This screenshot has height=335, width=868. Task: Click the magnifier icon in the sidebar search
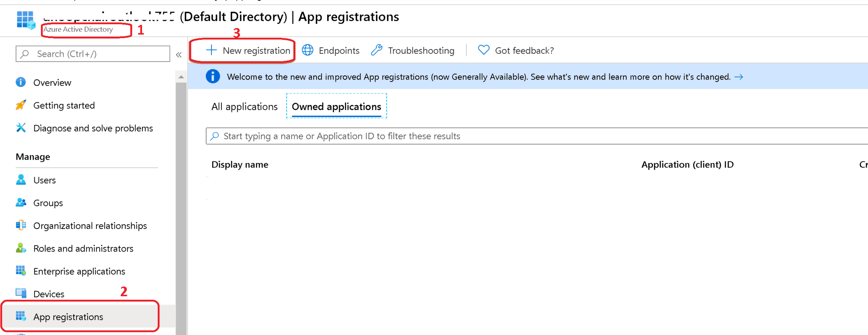pos(25,54)
